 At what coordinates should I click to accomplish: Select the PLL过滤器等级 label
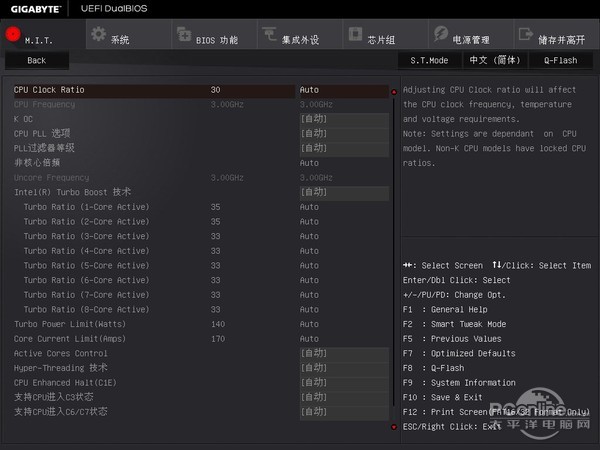44,148
